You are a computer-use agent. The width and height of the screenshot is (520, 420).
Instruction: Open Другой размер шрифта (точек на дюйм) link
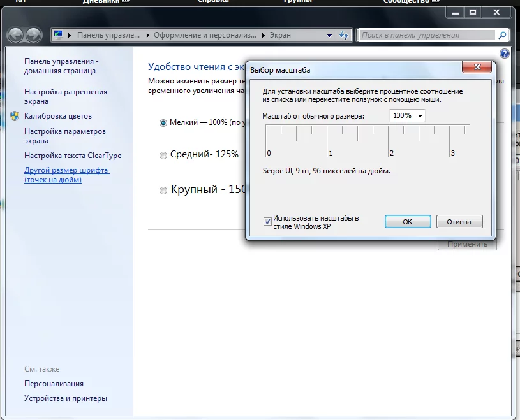coord(66,175)
